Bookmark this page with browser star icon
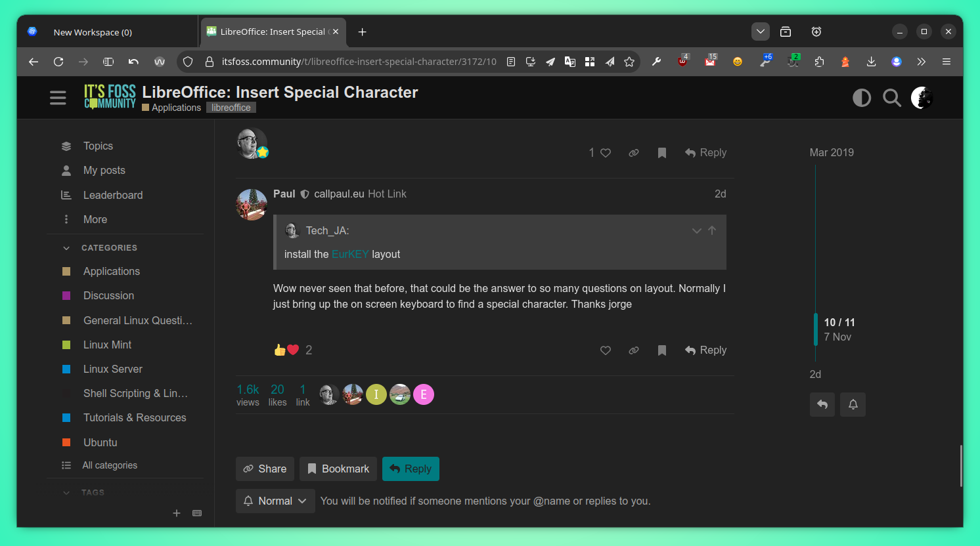 pyautogui.click(x=629, y=62)
